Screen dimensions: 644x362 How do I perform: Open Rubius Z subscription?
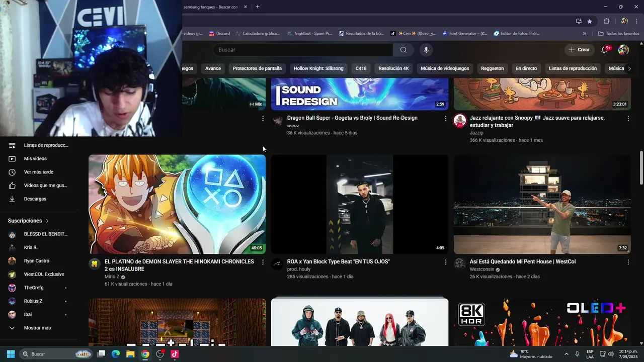pos(39,301)
